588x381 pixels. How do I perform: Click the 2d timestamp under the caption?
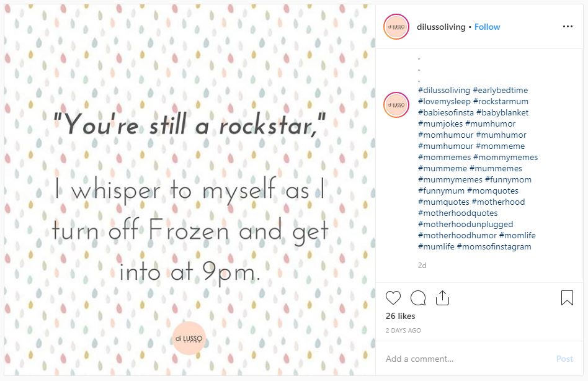click(x=422, y=265)
